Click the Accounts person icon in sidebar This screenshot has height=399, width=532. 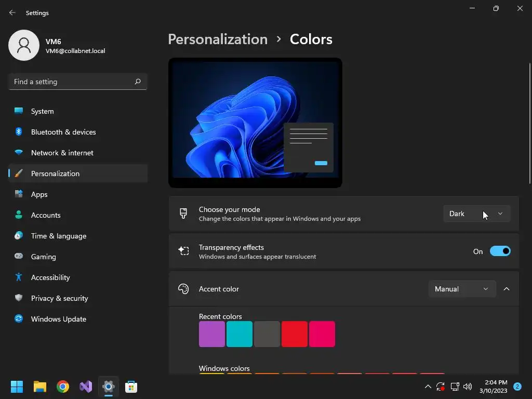(x=19, y=215)
